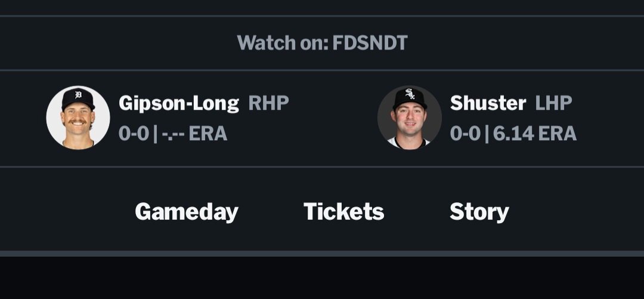Select the Shuster pitcher name
The width and height of the screenshot is (644, 299).
[x=488, y=103]
